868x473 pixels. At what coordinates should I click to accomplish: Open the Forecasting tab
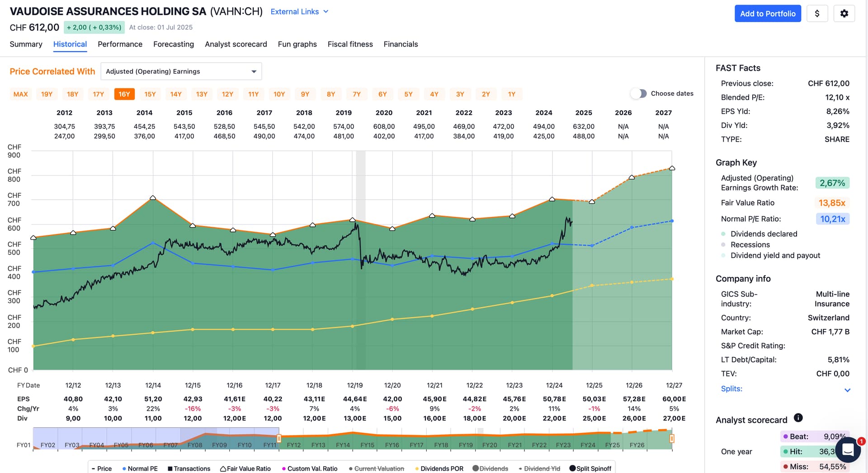(174, 44)
